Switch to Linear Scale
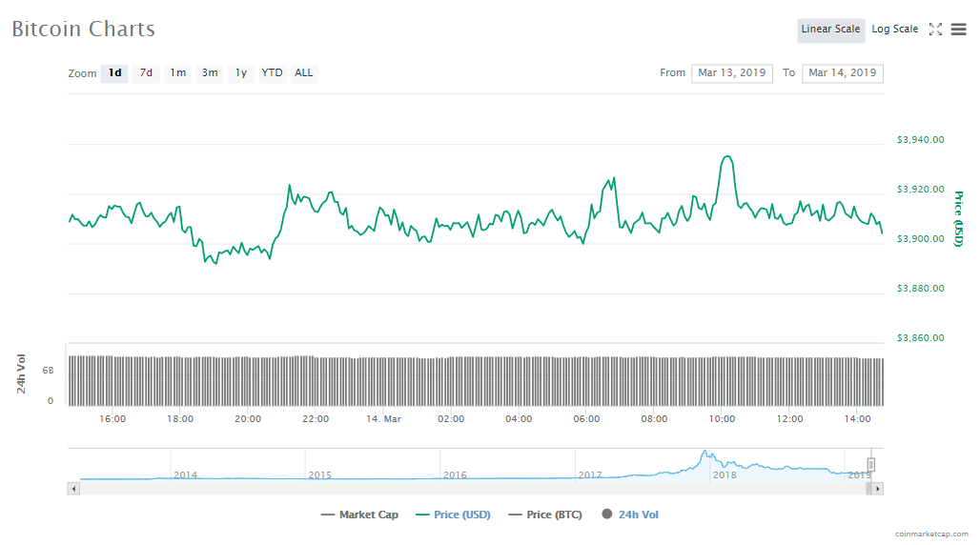This screenshot has height=545, width=980. (x=830, y=30)
